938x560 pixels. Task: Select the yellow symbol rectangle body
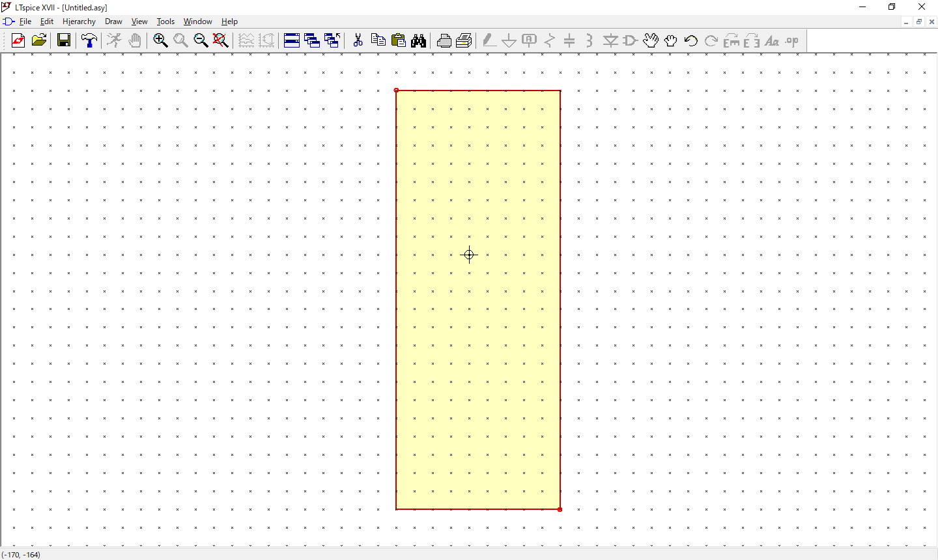tap(477, 300)
